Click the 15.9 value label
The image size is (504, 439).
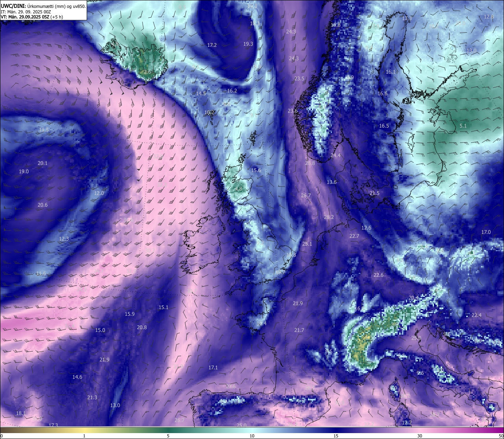[130, 314]
